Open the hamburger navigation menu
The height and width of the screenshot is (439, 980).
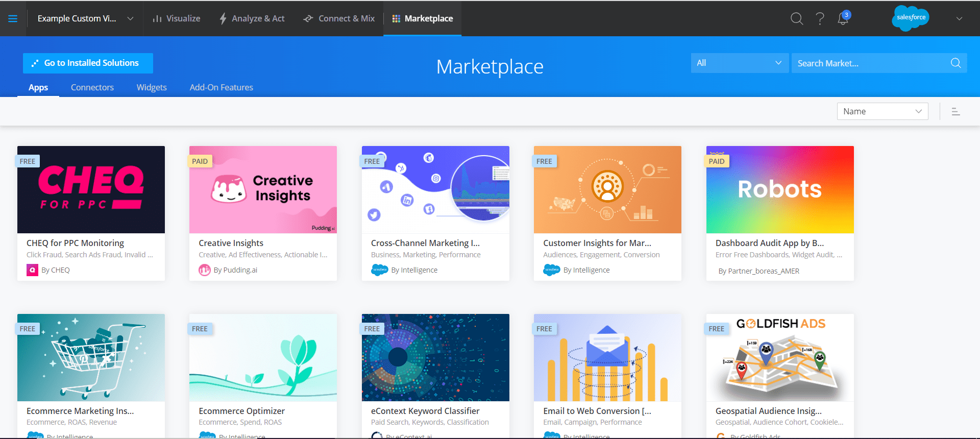coord(13,19)
